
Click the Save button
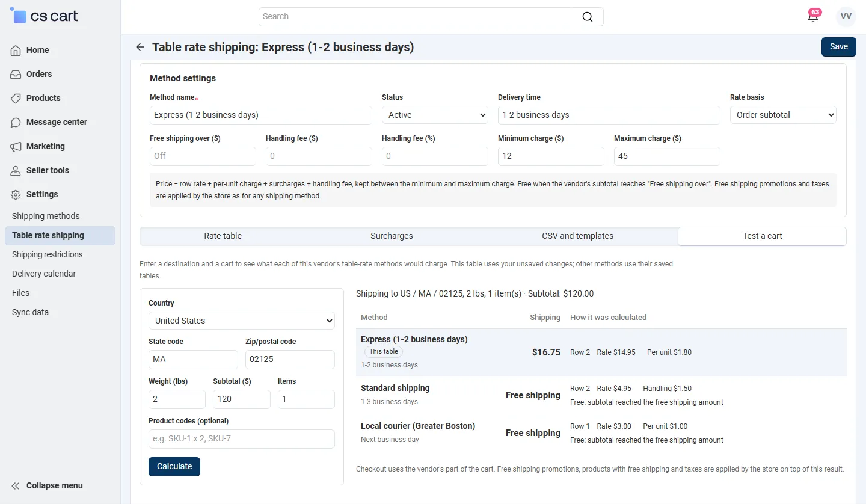point(838,46)
